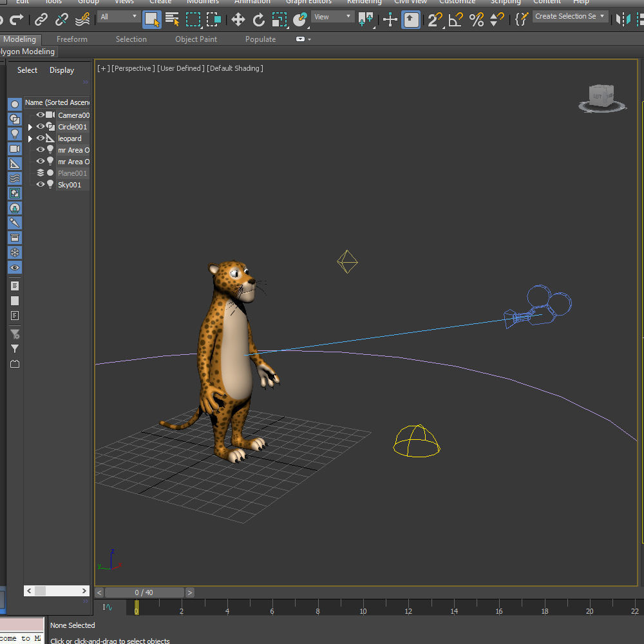Toggle Angle Snap icon
The image size is (644, 644).
point(455,19)
